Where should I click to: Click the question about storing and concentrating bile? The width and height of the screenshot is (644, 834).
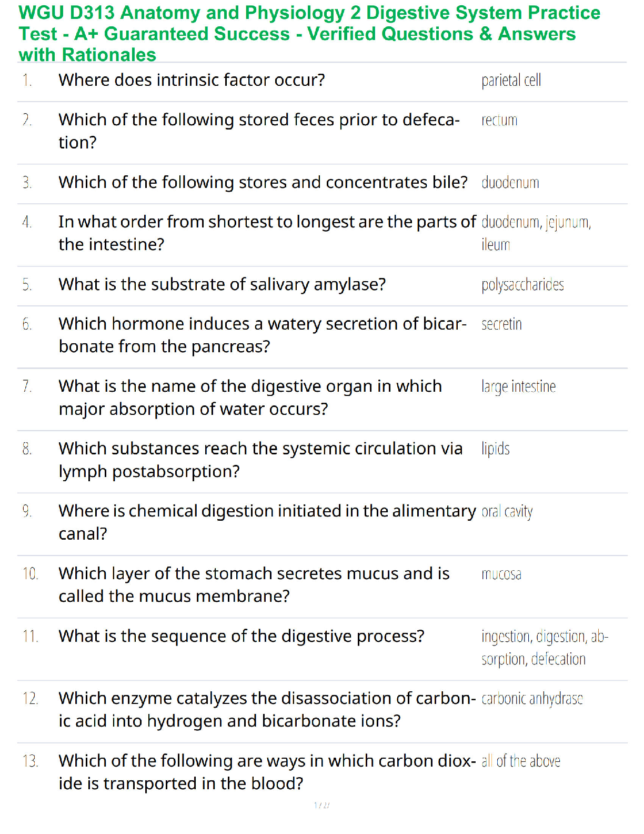(263, 182)
